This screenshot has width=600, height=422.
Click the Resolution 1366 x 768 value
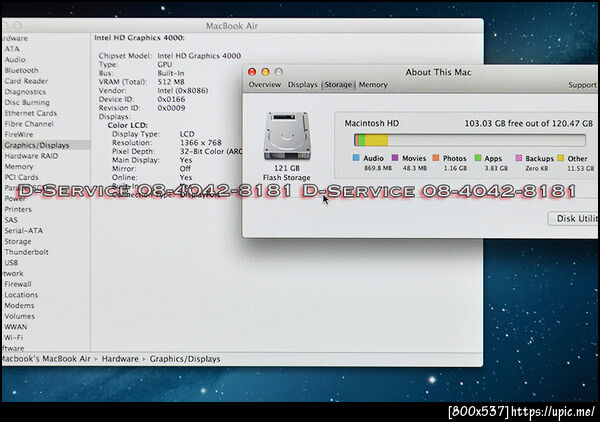(201, 143)
